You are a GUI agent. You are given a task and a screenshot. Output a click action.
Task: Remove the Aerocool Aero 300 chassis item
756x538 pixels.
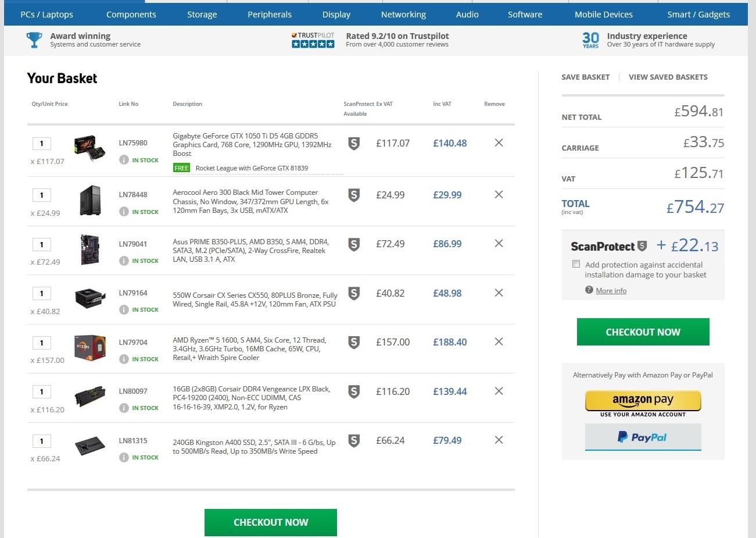[x=499, y=195]
